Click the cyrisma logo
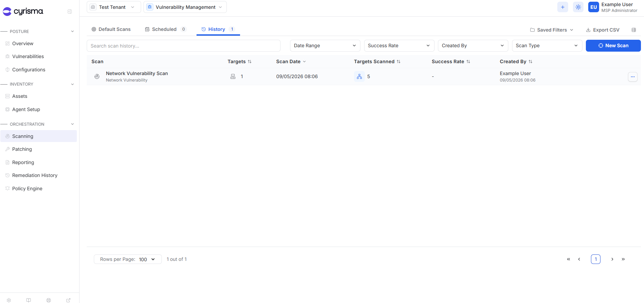Image resolution: width=644 pixels, height=303 pixels. [x=23, y=12]
